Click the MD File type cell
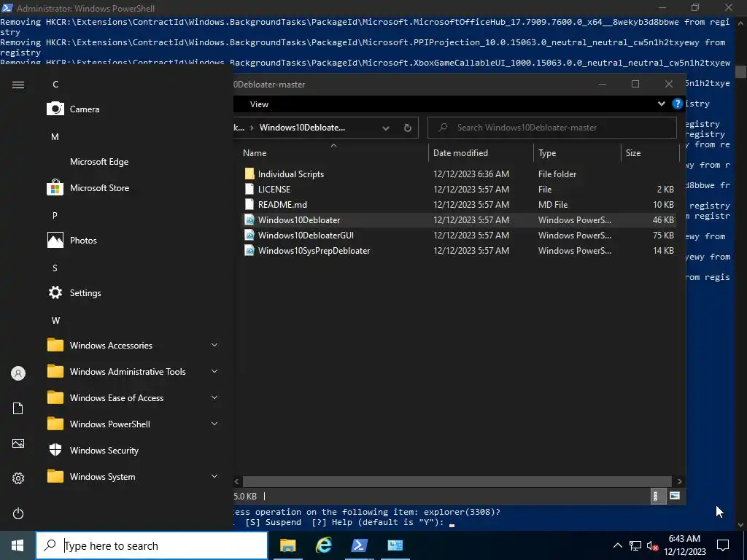 [x=553, y=204]
